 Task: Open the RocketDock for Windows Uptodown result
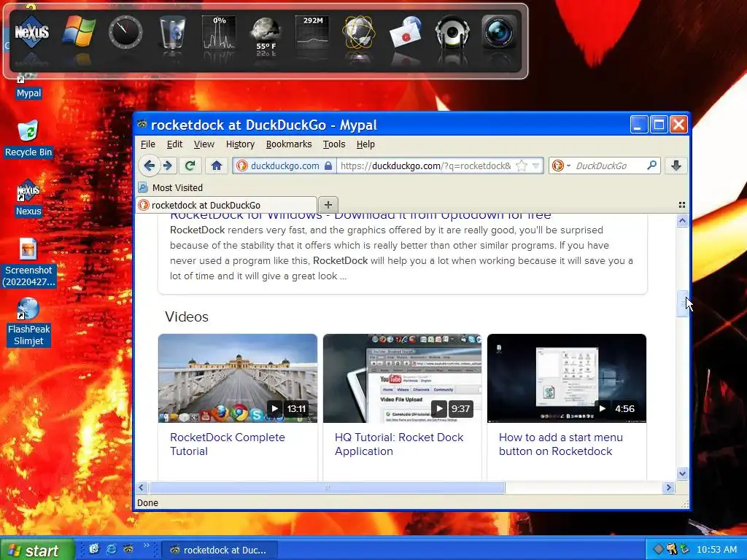(x=360, y=217)
